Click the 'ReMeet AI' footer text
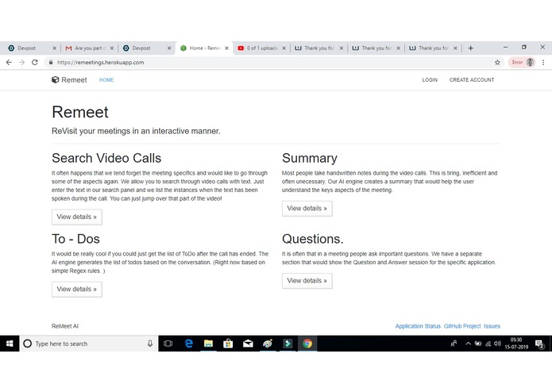 [x=65, y=326]
